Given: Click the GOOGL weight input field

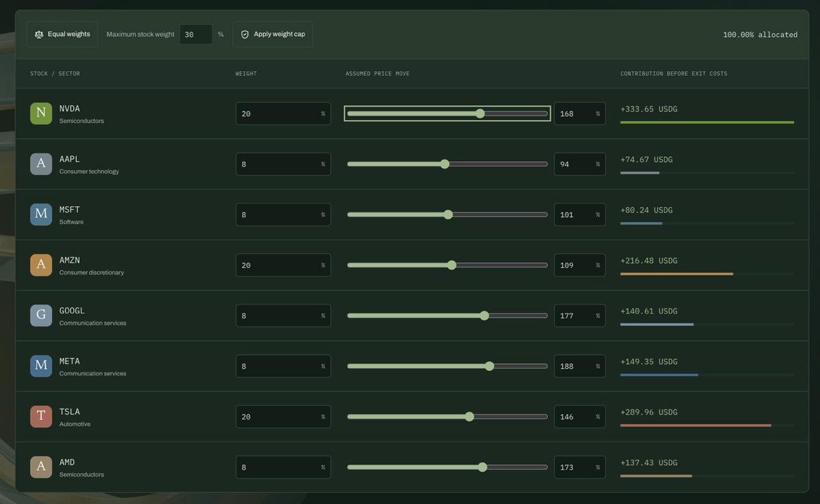Looking at the screenshot, I should pos(283,316).
